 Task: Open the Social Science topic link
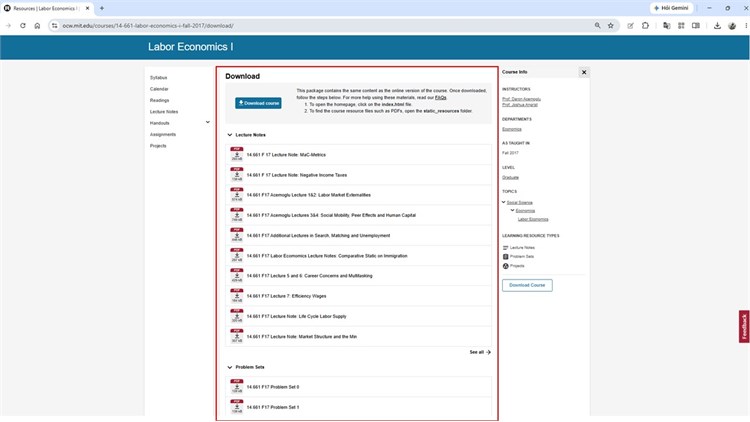point(519,202)
